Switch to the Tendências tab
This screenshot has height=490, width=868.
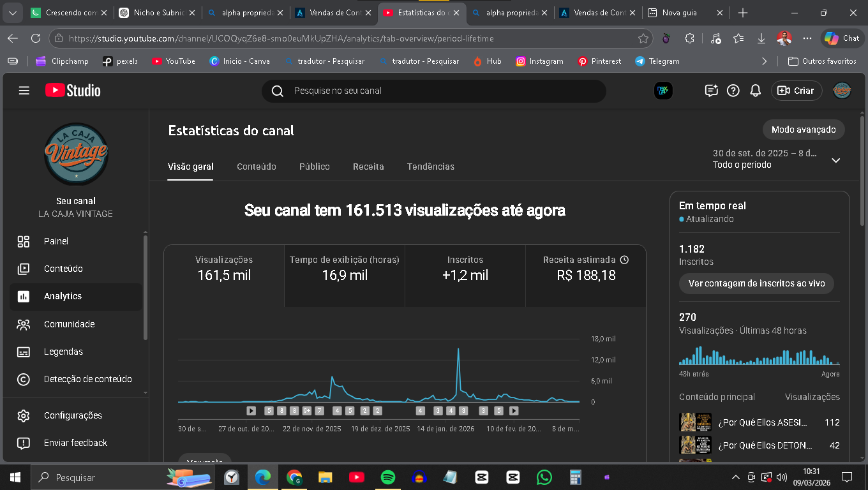tap(431, 167)
